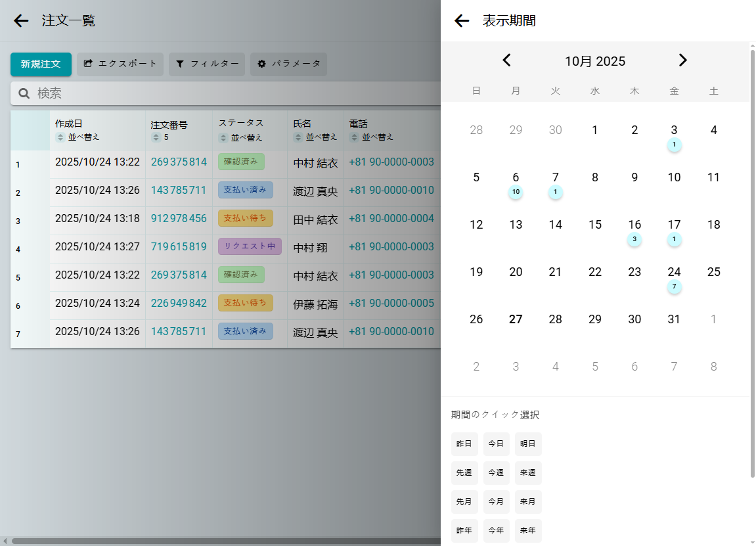Click the back arrow beside 表示期間
756x546 pixels.
coord(462,21)
